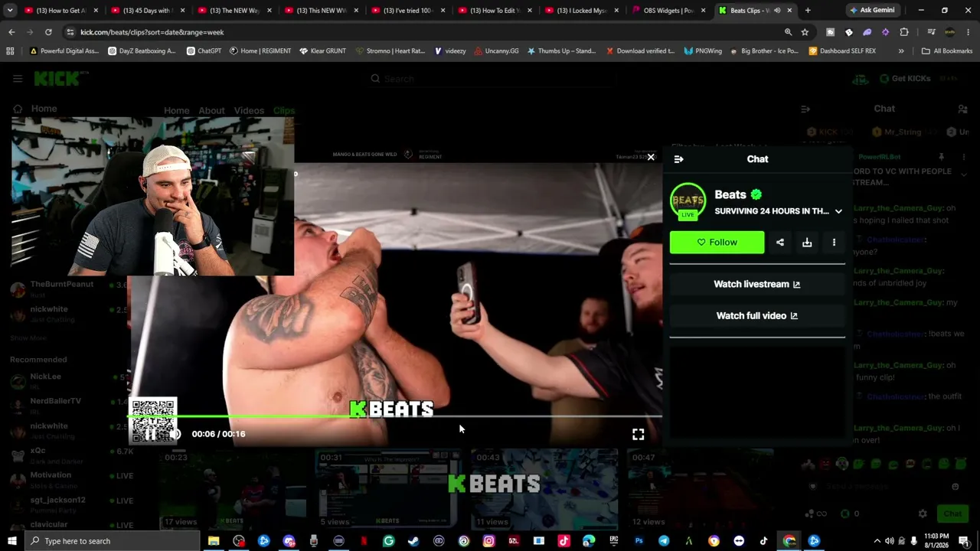
Task: Click the Windows taskbar search box
Action: [x=113, y=541]
